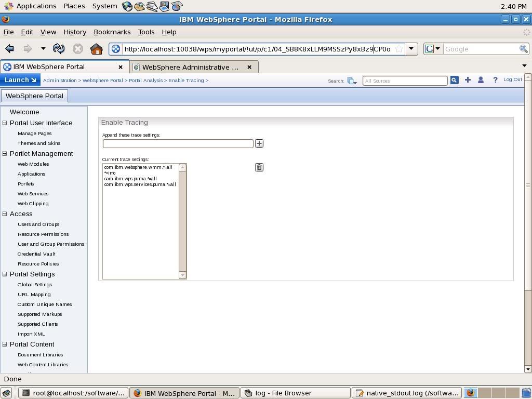Click Administration in the breadcrumb

[x=60, y=81]
